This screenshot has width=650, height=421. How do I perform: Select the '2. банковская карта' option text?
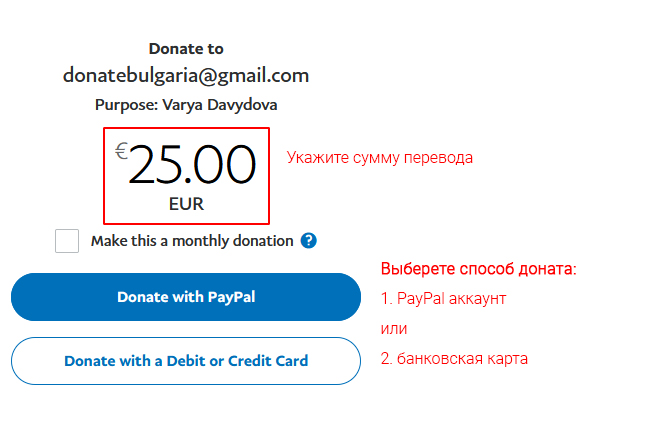point(454,358)
